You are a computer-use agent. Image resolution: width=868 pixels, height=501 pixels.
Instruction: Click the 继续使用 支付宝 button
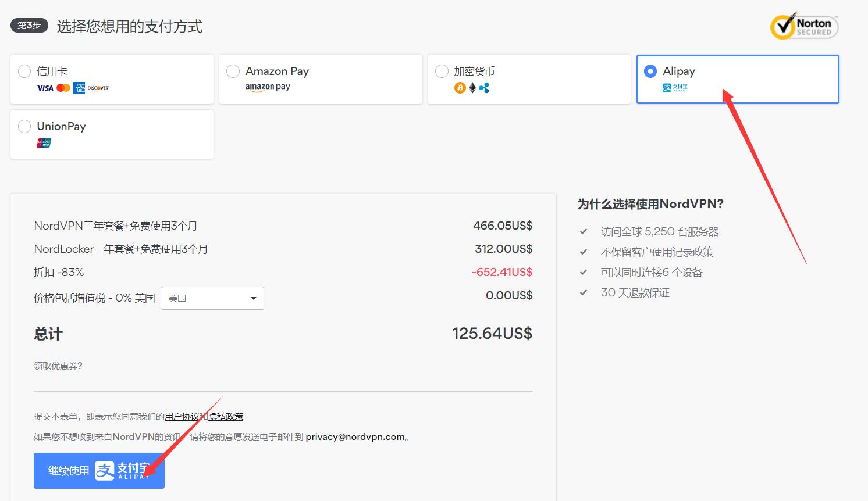coord(98,471)
